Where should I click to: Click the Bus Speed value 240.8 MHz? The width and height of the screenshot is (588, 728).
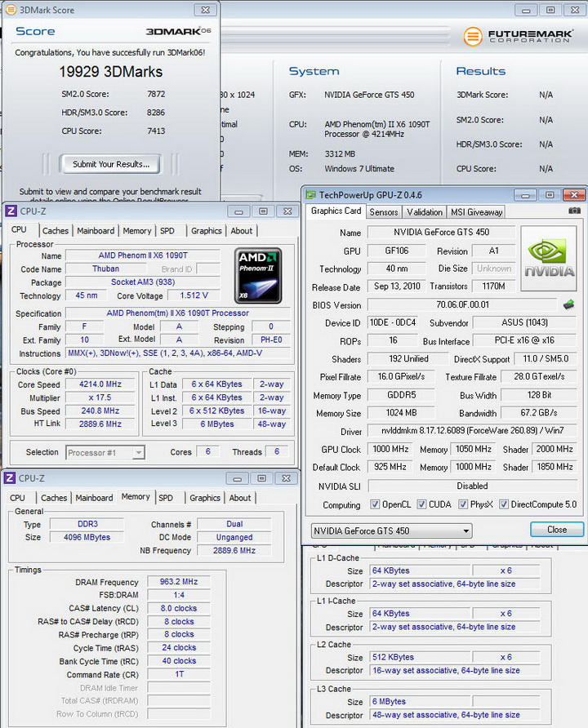coord(100,411)
